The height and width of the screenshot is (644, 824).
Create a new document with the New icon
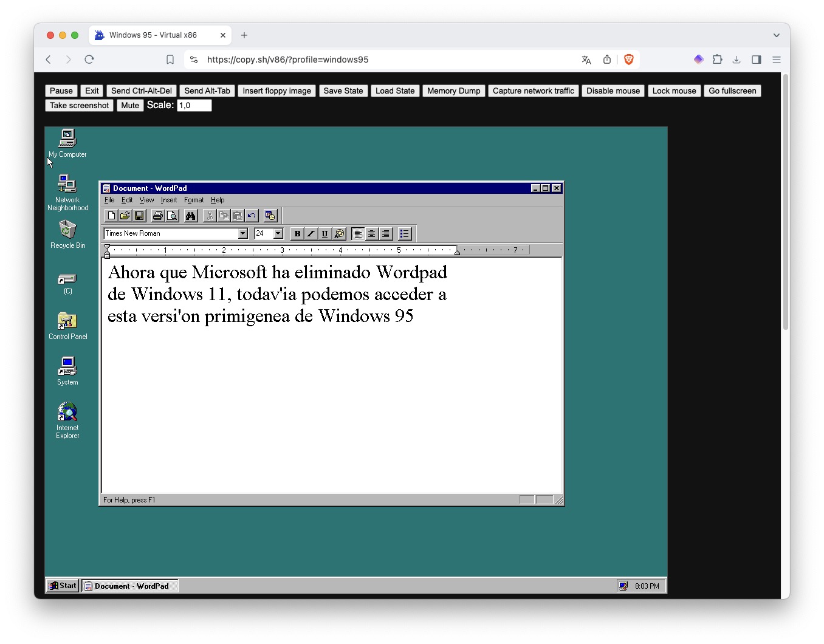coord(111,216)
